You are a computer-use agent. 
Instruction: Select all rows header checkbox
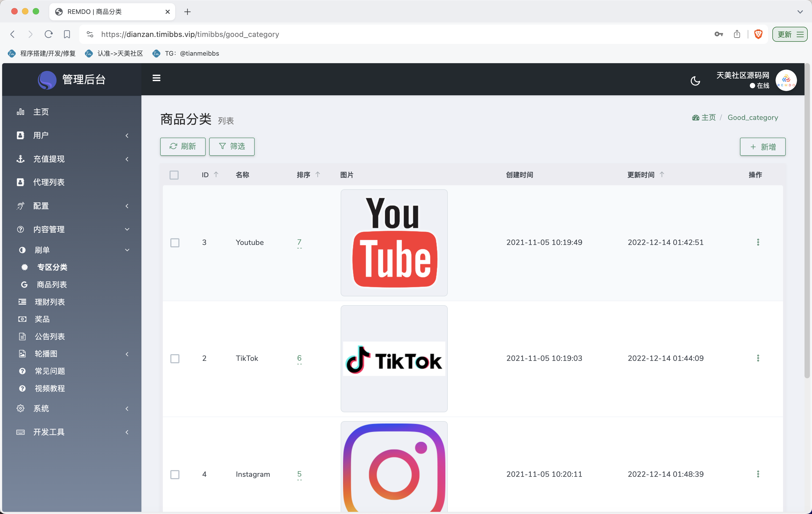tap(174, 175)
